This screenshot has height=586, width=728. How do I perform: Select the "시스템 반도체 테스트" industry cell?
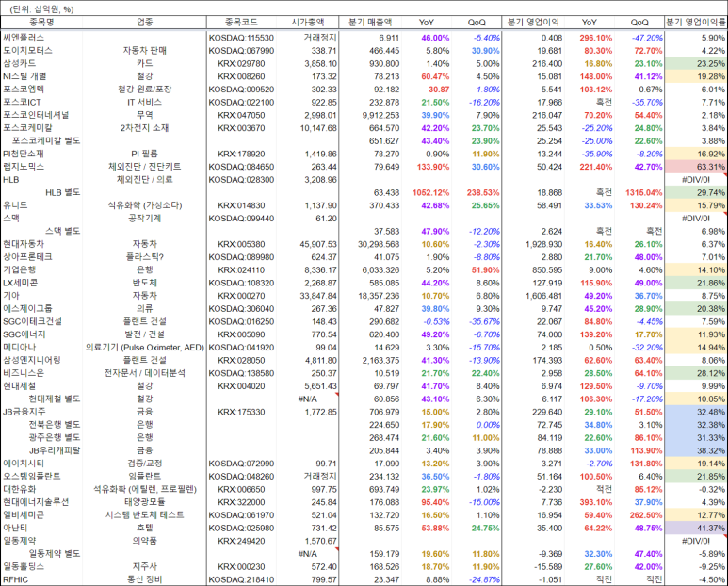pos(144,515)
